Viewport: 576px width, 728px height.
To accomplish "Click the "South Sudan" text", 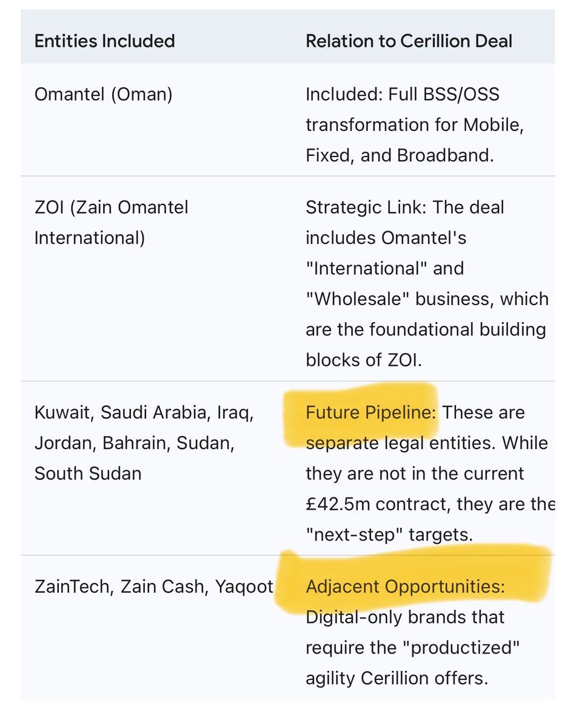I will point(88,473).
